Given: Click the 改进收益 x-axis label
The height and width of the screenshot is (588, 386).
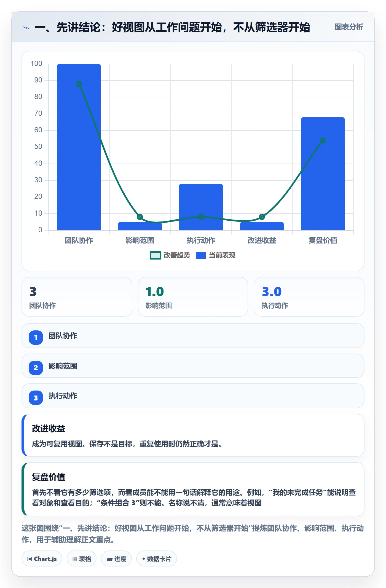Looking at the screenshot, I should click(x=262, y=240).
